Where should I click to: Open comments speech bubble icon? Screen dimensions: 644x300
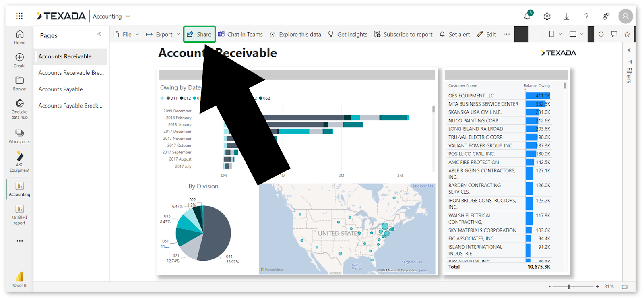[614, 34]
